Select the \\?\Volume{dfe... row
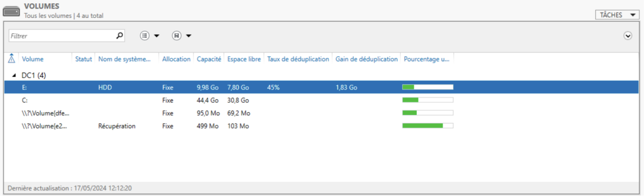 [x=321, y=113]
